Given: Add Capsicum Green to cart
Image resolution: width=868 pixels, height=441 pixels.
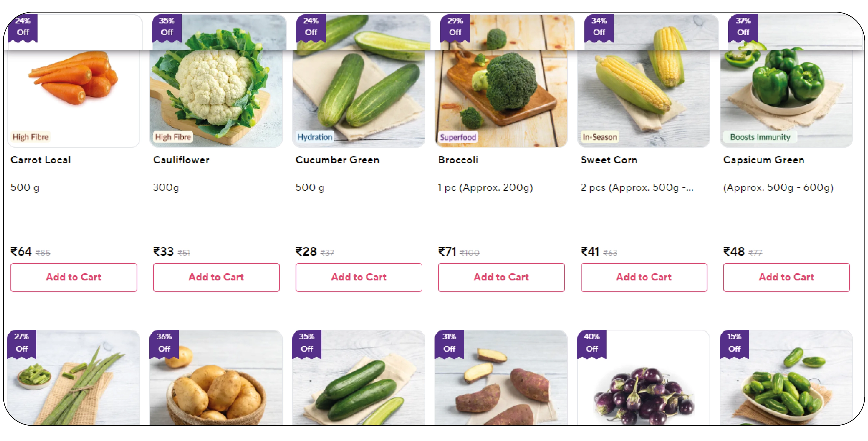Looking at the screenshot, I should point(786,277).
